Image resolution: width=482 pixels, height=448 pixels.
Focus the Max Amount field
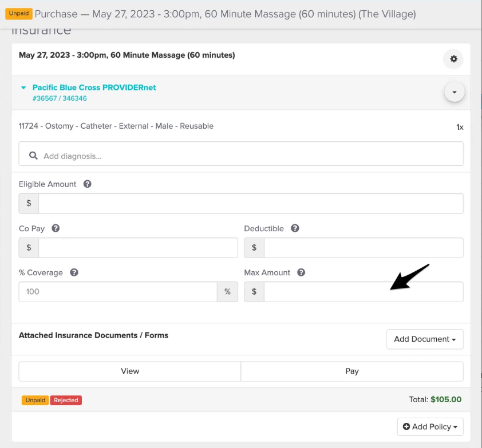364,292
